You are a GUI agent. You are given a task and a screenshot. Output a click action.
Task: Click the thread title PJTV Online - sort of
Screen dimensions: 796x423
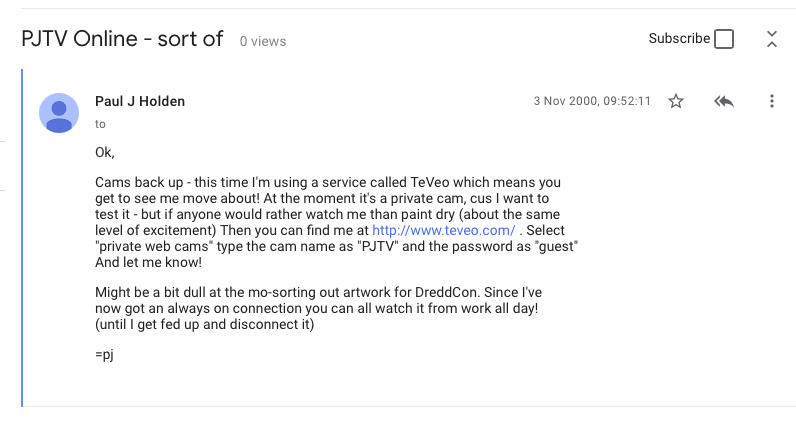click(122, 39)
